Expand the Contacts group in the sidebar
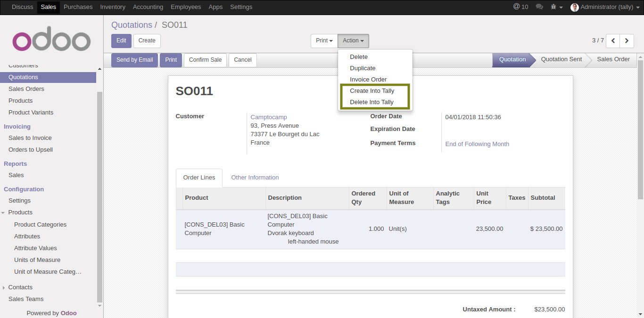The image size is (644, 318). tap(20, 287)
